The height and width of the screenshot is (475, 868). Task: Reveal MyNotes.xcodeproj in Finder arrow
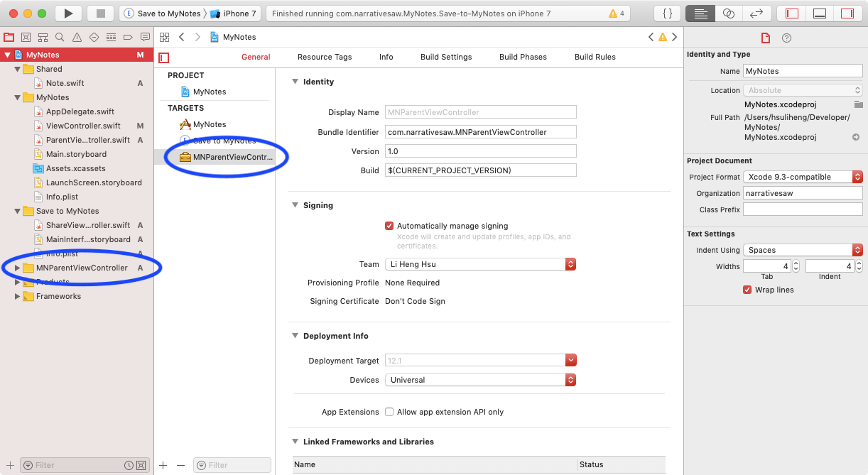click(856, 137)
